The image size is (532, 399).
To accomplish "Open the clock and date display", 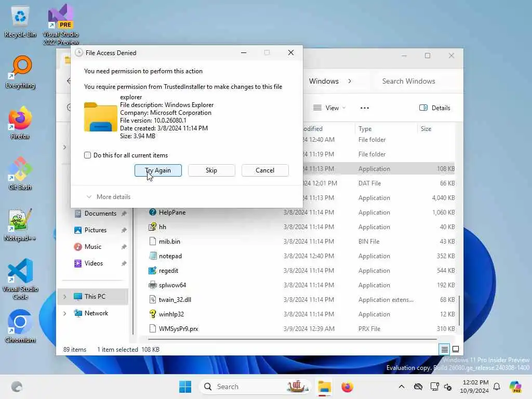I will click(x=474, y=387).
